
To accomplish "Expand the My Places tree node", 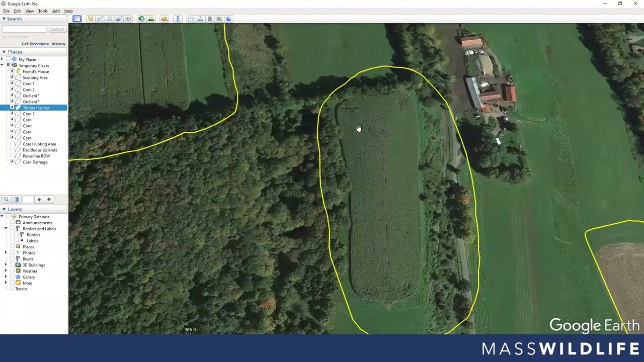I will (x=2, y=59).
